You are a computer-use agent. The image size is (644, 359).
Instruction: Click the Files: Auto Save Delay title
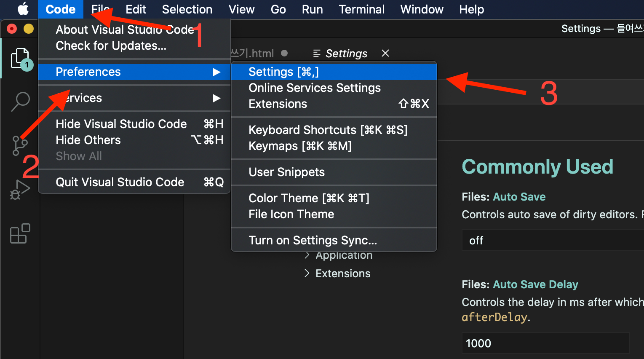tap(520, 284)
